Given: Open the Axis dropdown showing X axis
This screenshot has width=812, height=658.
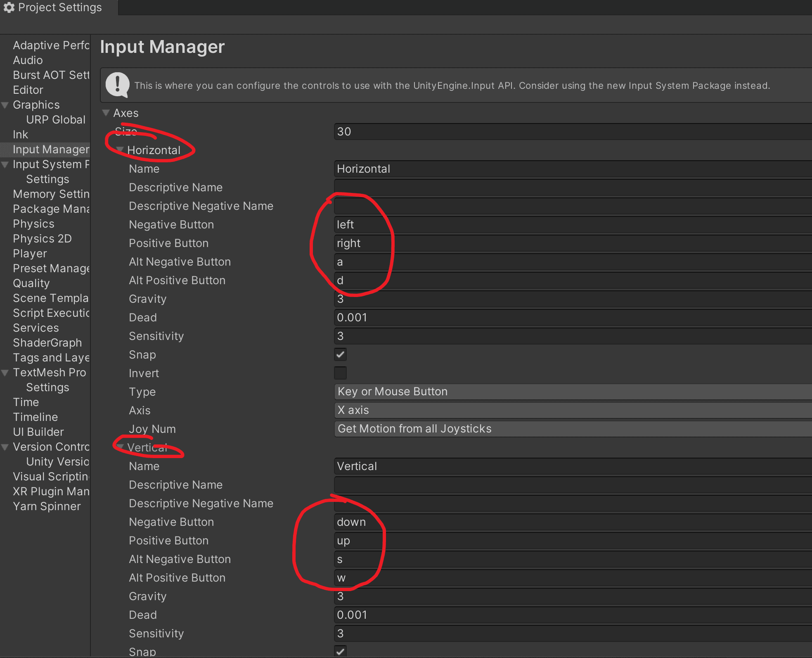Looking at the screenshot, I should 573,410.
